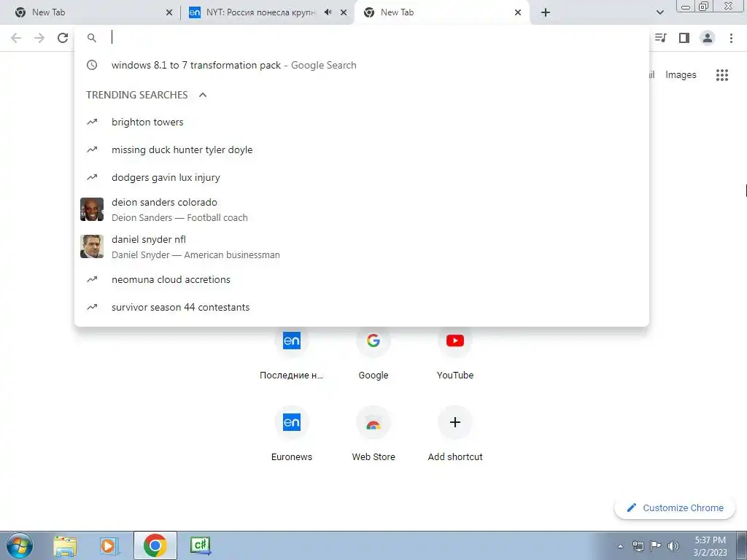
Task: Open the Web Store shortcut tile
Action: pyautogui.click(x=373, y=433)
